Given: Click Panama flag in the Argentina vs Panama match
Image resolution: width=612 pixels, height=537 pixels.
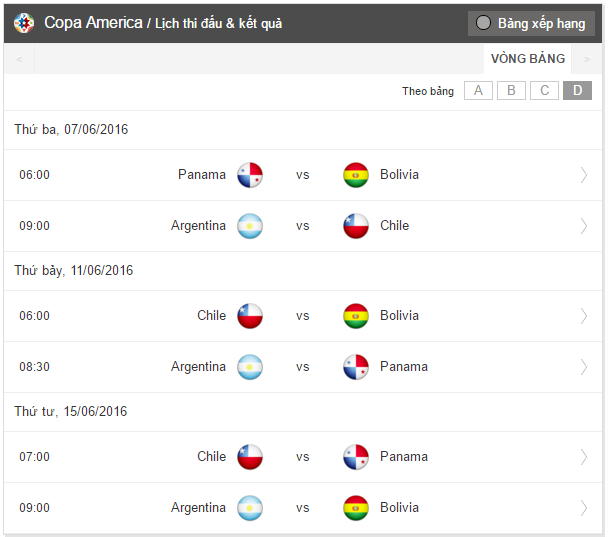Looking at the screenshot, I should (x=356, y=367).
